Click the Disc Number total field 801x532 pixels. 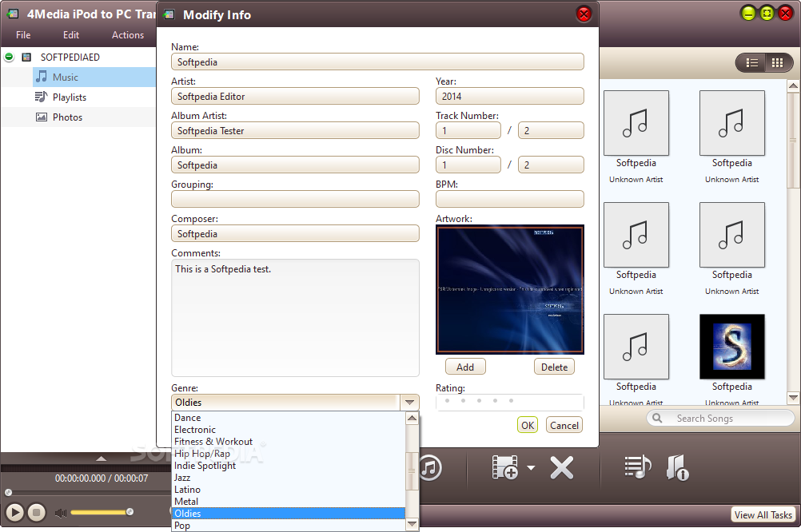(551, 165)
